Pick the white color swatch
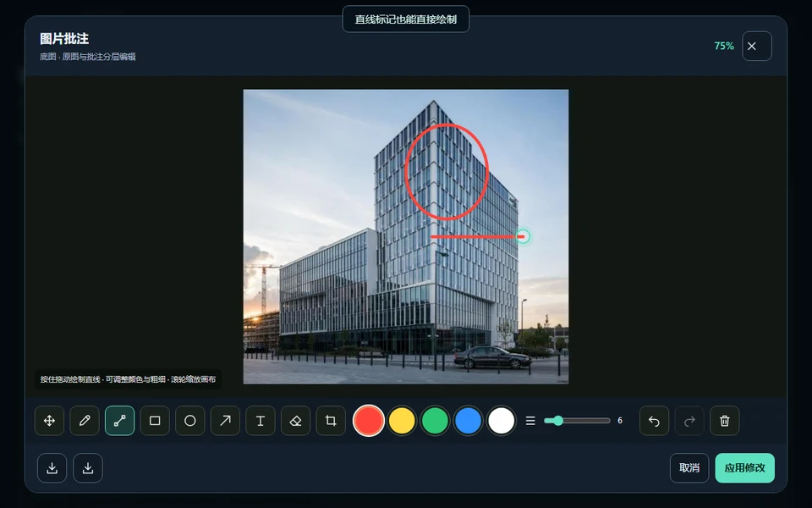This screenshot has height=508, width=812. [502, 421]
